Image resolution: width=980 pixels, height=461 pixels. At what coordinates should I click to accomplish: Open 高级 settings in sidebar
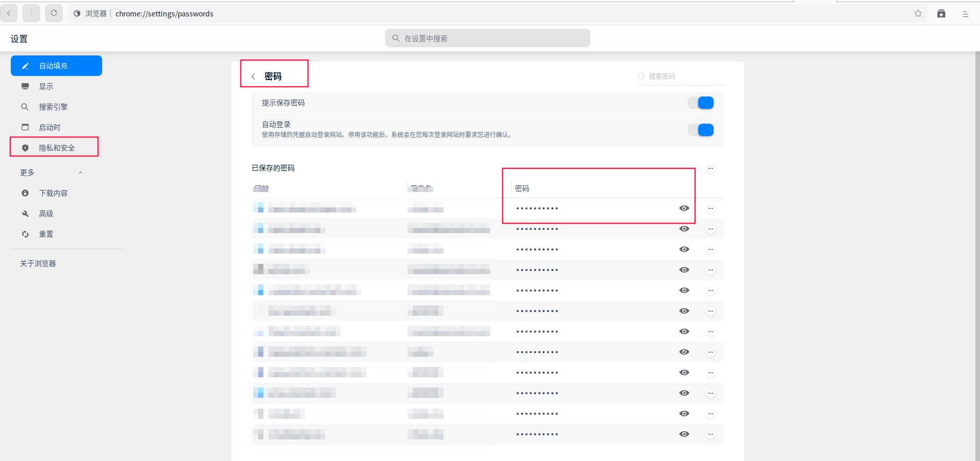(56, 214)
